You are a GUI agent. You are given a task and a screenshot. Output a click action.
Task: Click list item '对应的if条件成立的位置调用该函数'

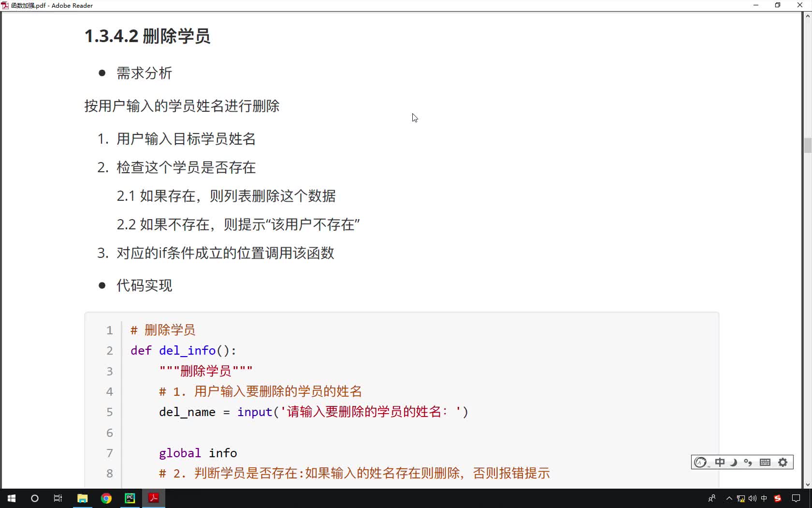[x=225, y=253]
